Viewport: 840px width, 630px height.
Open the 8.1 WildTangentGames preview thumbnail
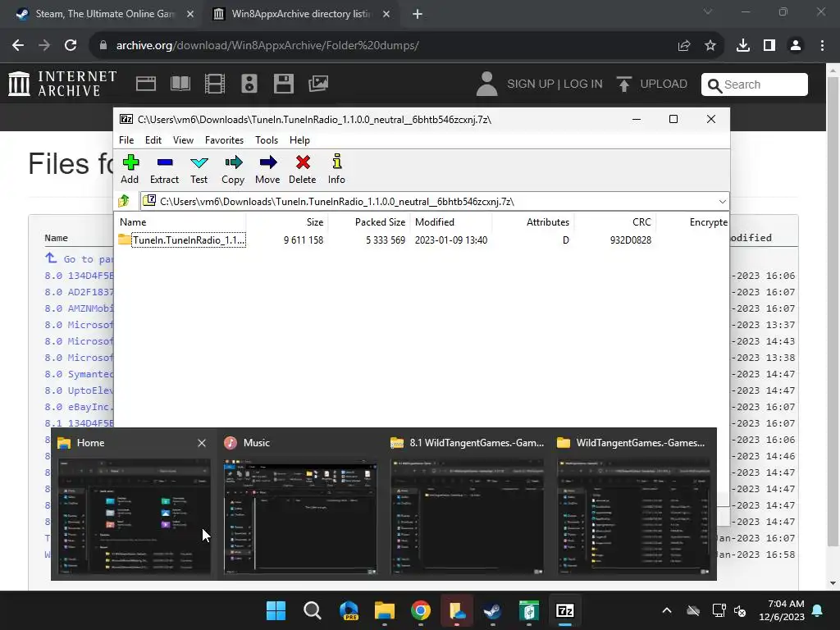coord(467,516)
